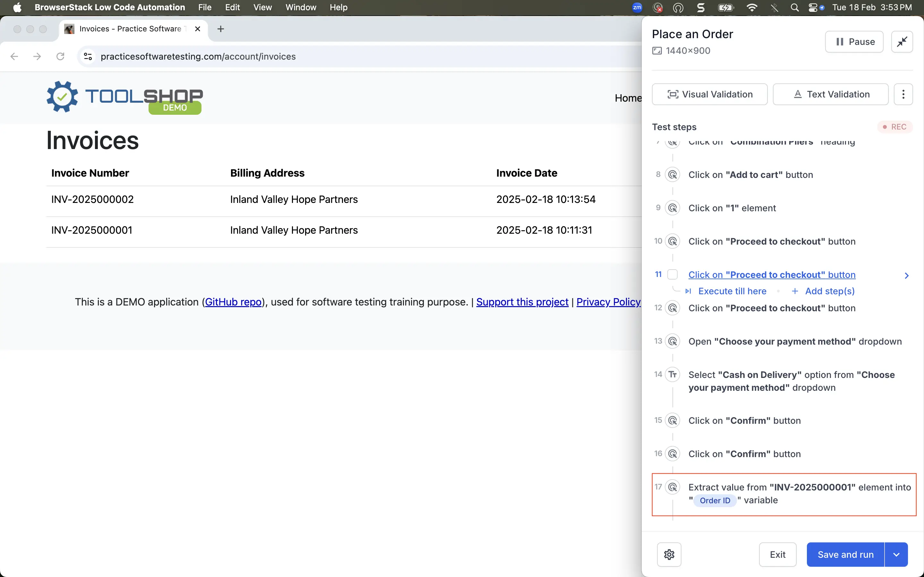
Task: Add a Visual Validation step
Action: [709, 94]
